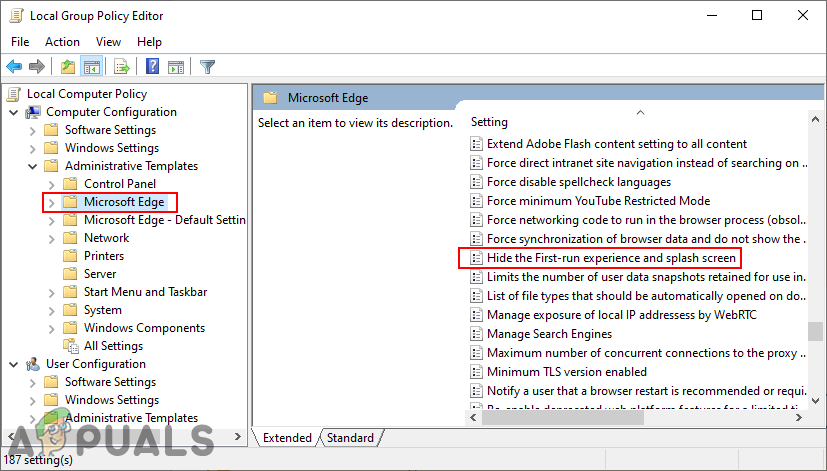Click the Forward arrow toolbar icon
The height and width of the screenshot is (471, 827).
(37, 67)
